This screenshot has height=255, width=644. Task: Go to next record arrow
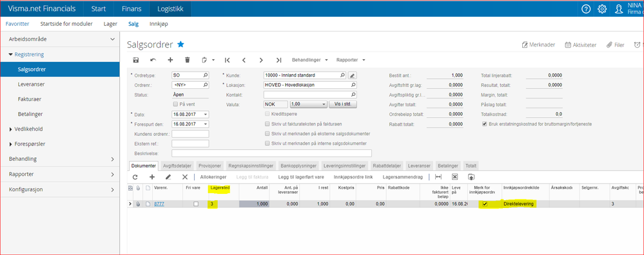click(x=261, y=60)
